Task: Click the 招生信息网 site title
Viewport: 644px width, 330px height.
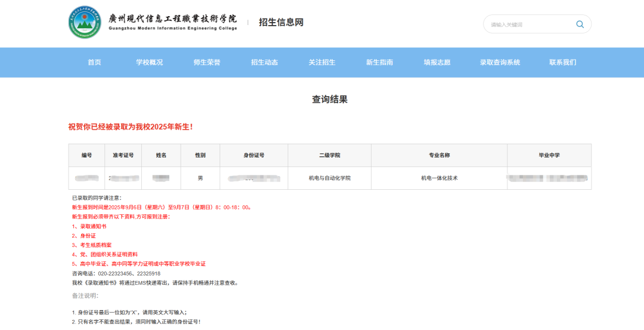Action: coord(281,22)
